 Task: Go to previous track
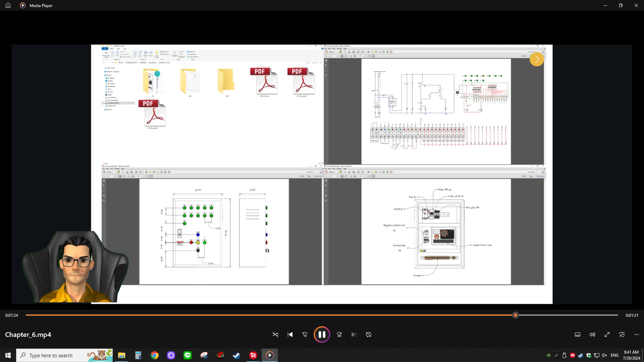(x=290, y=334)
